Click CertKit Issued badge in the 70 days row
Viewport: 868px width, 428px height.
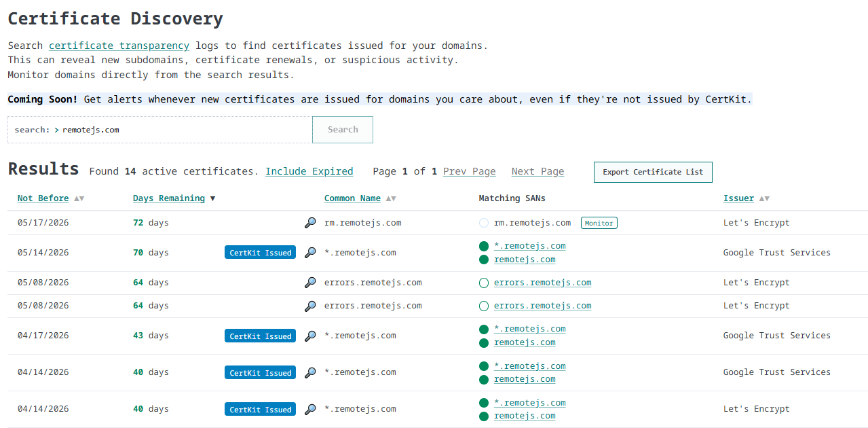tap(261, 253)
